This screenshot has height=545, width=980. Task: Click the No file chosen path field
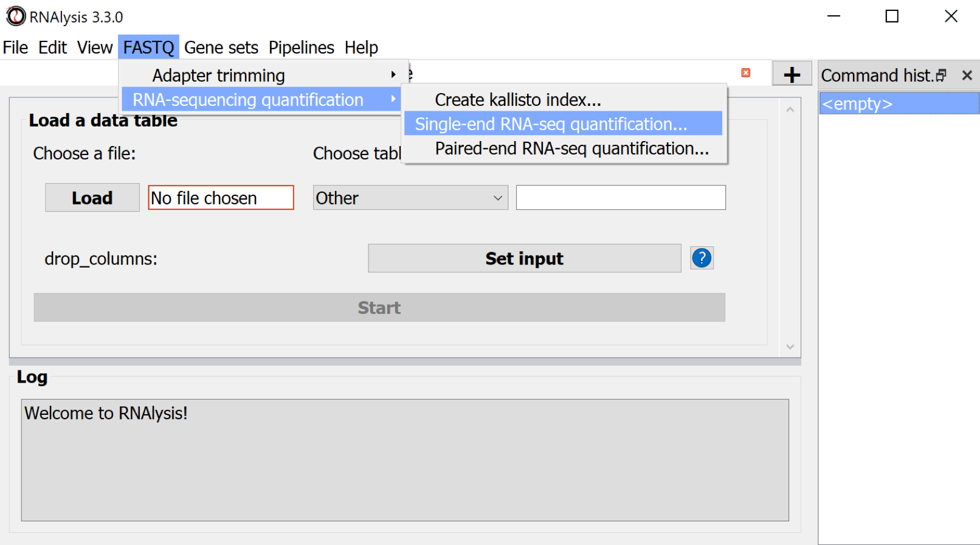[221, 198]
